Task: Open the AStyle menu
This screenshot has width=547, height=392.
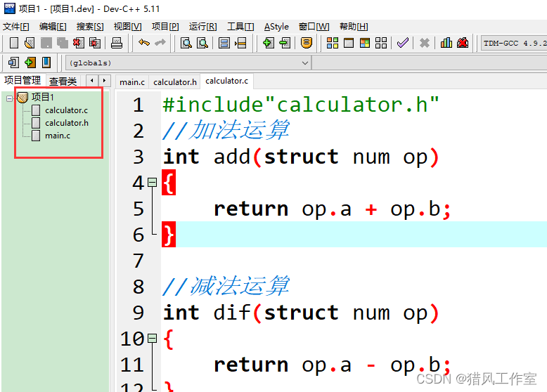Action: point(276,27)
